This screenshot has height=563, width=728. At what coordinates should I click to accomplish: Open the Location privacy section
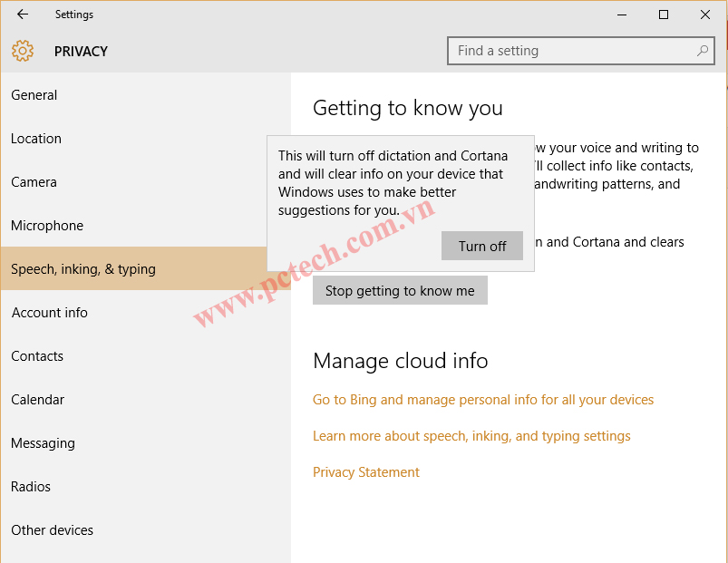(x=36, y=138)
